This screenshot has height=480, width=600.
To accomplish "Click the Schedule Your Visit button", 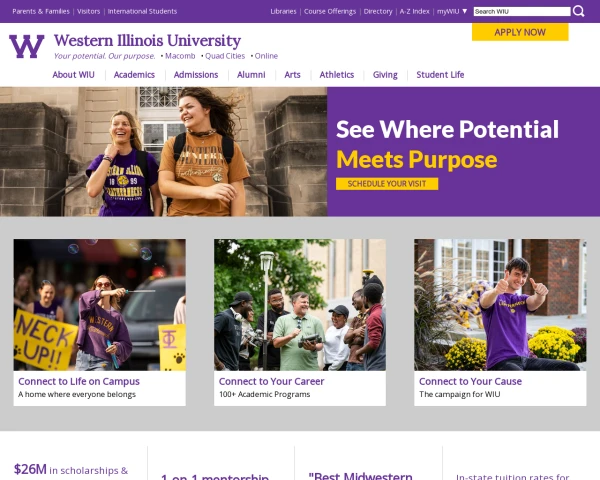I will tap(387, 184).
